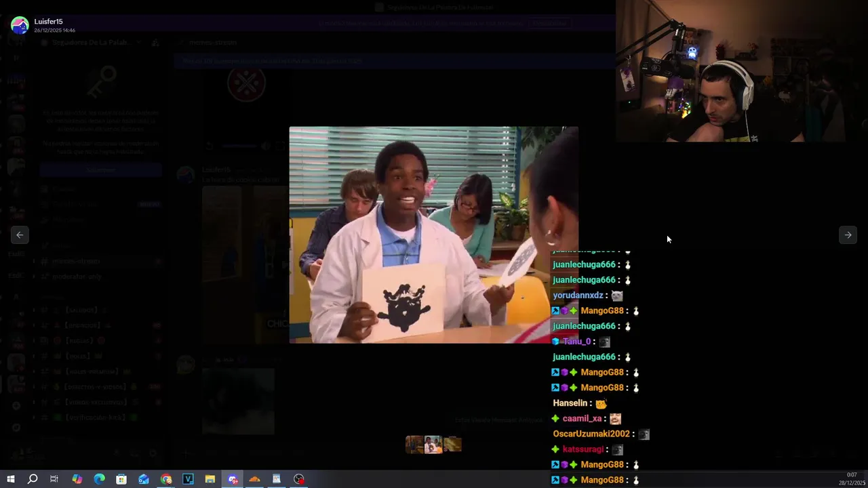Image resolution: width=868 pixels, height=488 pixels.
Task: Switch to OBS Studio in the taskbar
Action: (x=299, y=479)
